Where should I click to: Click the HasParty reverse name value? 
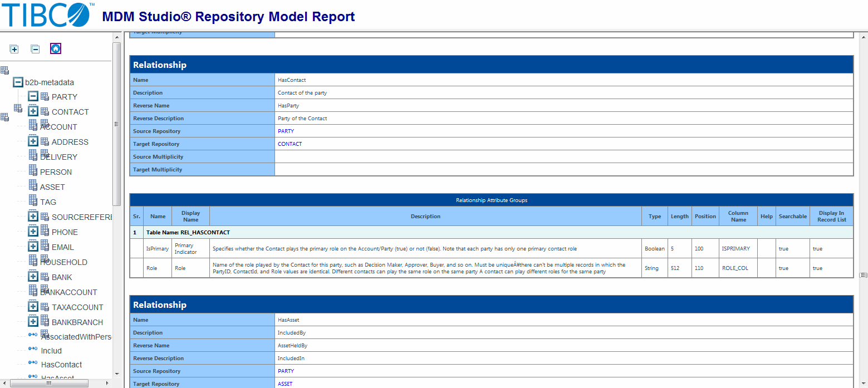point(288,106)
